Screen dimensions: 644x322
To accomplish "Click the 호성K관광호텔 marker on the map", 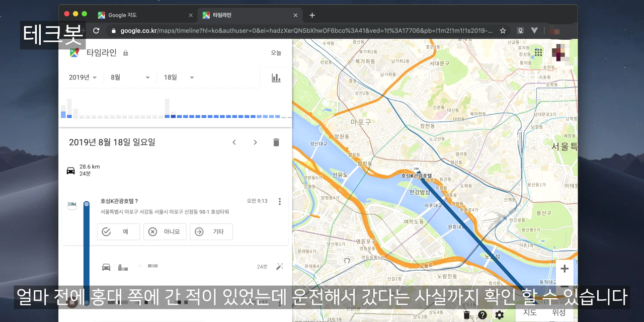I will [x=417, y=169].
